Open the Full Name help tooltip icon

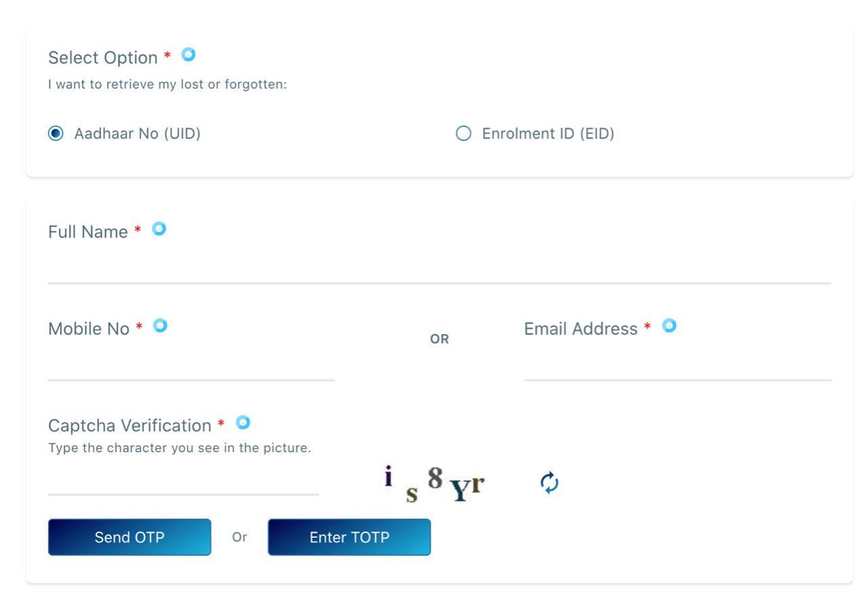159,229
